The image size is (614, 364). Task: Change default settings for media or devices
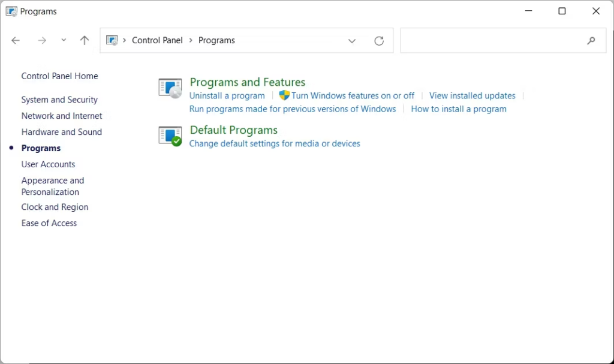pos(275,143)
